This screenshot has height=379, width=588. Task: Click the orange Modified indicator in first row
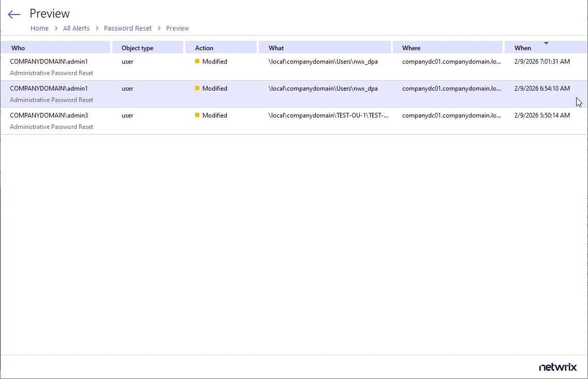point(197,61)
